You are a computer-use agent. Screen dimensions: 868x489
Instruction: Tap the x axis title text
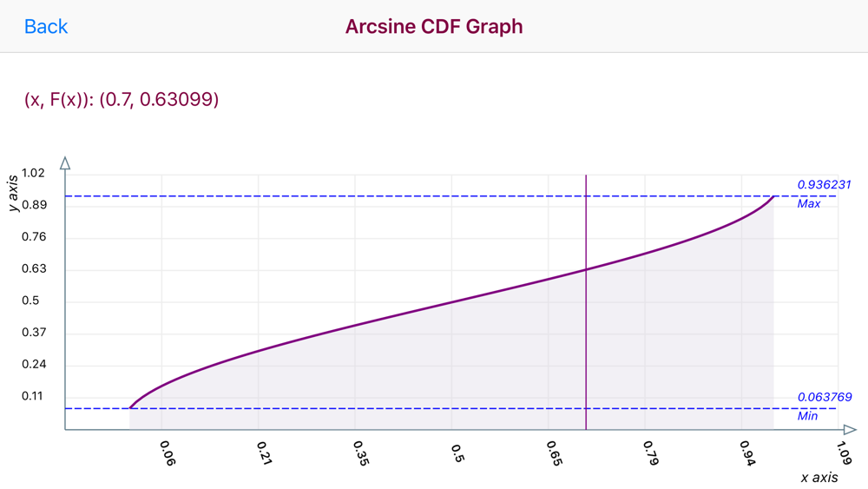point(819,478)
